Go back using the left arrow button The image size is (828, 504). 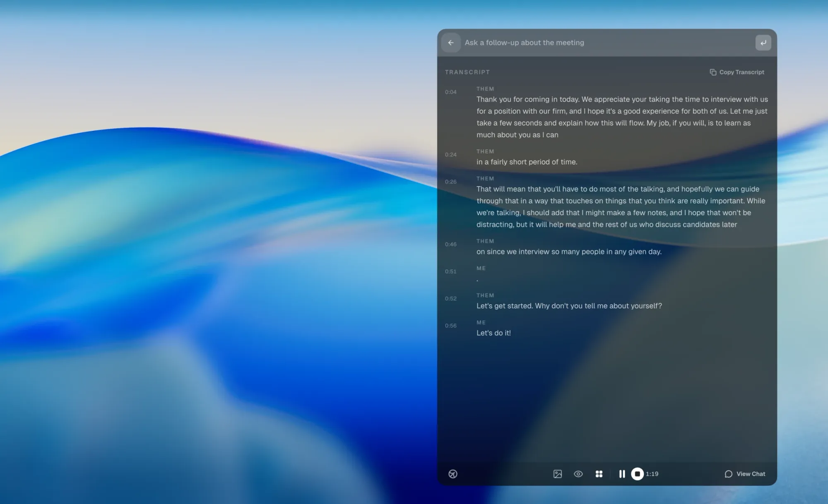pos(451,43)
